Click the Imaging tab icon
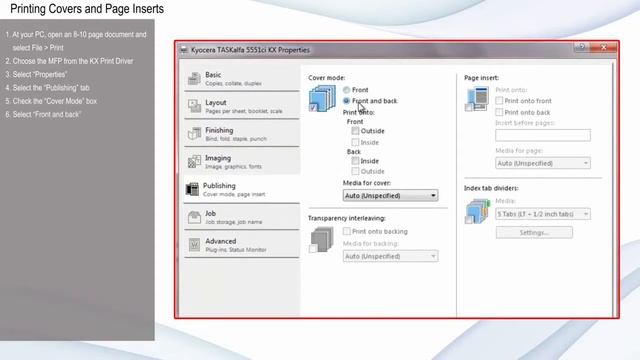 (194, 162)
